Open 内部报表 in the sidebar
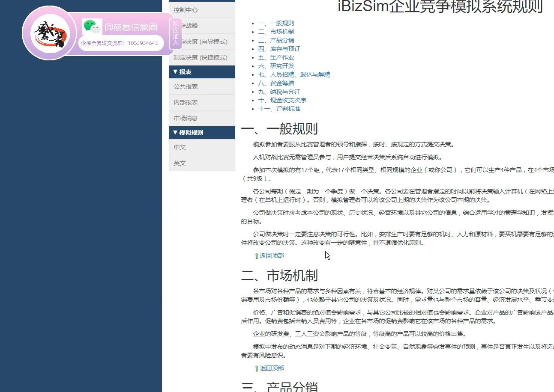This screenshot has height=392, width=554. pos(202,102)
